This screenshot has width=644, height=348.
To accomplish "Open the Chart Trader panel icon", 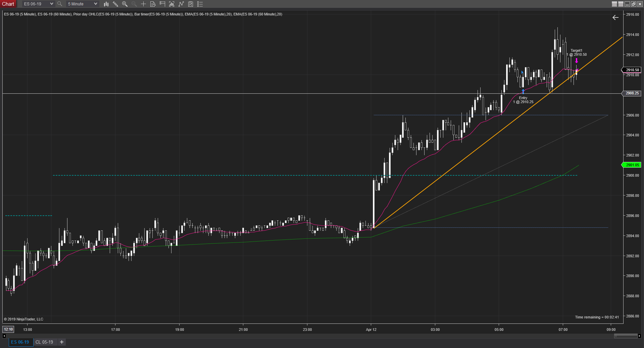I will point(162,4).
